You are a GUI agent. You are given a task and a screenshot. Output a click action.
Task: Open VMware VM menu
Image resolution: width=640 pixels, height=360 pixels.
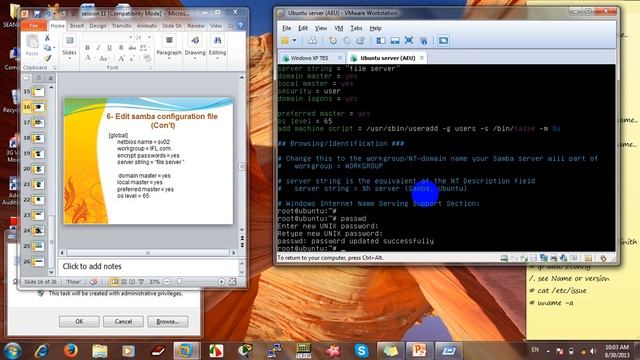tap(339, 28)
